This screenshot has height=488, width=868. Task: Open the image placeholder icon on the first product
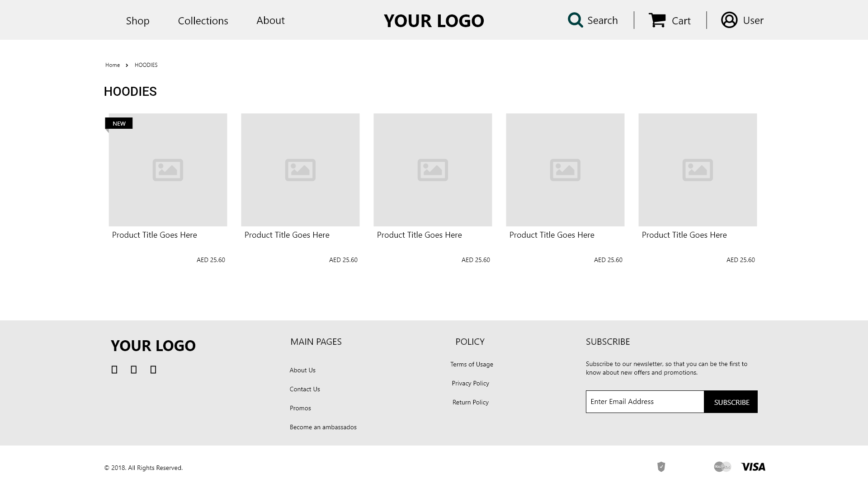(x=168, y=170)
